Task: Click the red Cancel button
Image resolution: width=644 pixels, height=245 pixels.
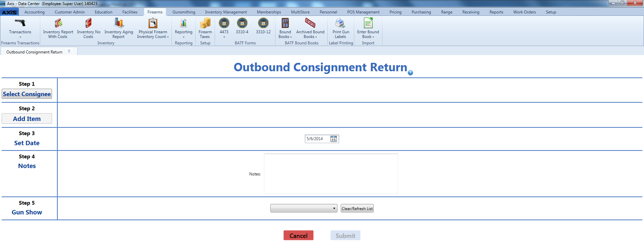Action: pos(299,236)
